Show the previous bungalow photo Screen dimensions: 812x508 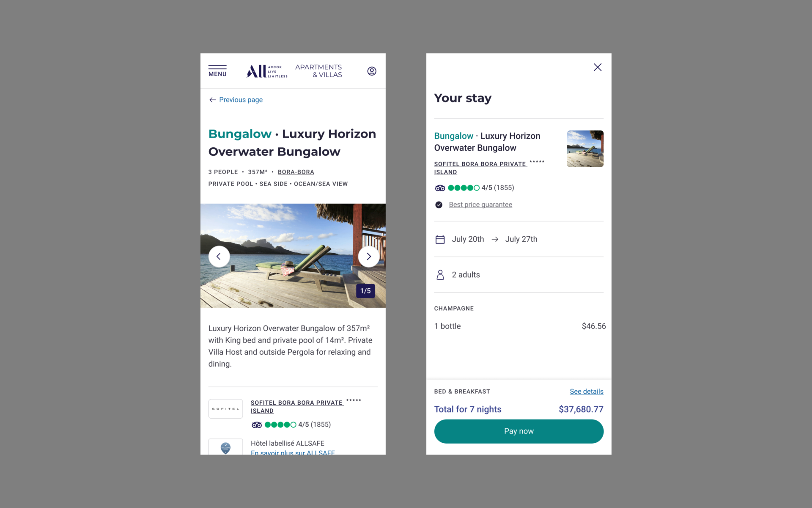pos(219,257)
